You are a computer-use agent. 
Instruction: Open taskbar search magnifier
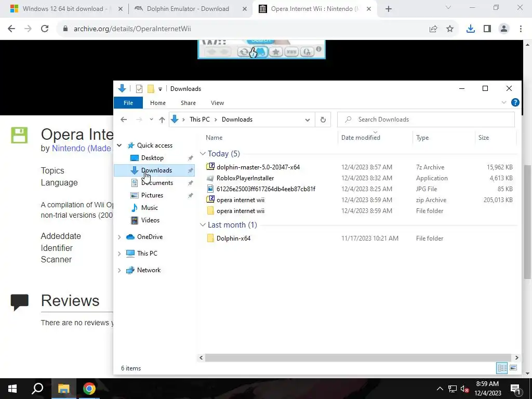pyautogui.click(x=37, y=389)
